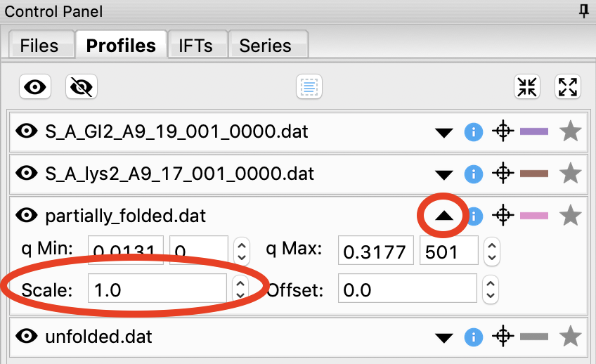Expand S_A_lys2_A9_17_001_0000.dat controls
596x364 pixels.
[443, 174]
